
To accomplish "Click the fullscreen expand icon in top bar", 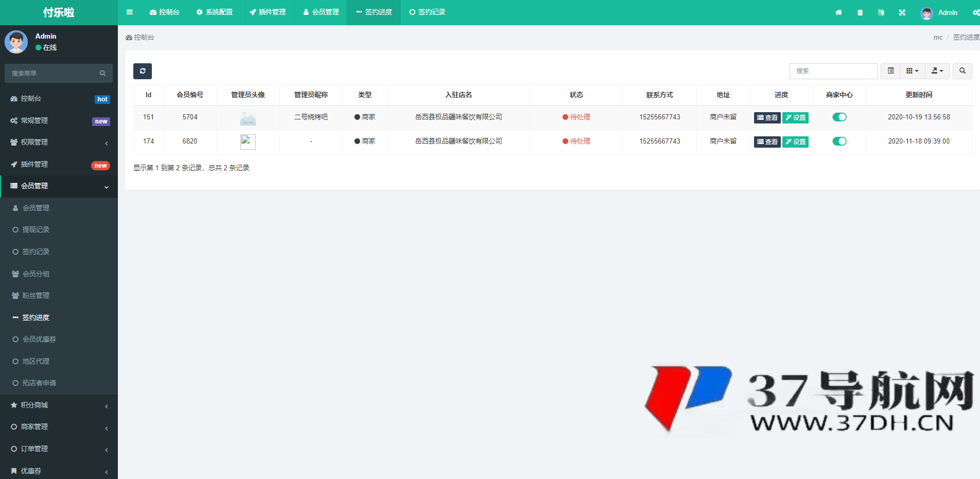I will point(902,12).
